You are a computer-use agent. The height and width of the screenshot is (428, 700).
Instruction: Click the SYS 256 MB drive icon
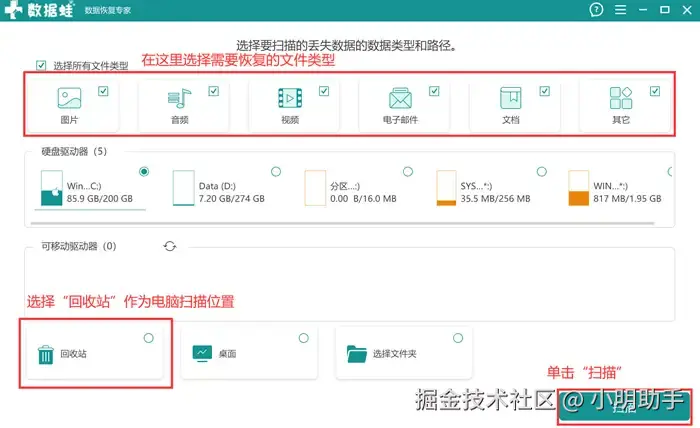446,188
